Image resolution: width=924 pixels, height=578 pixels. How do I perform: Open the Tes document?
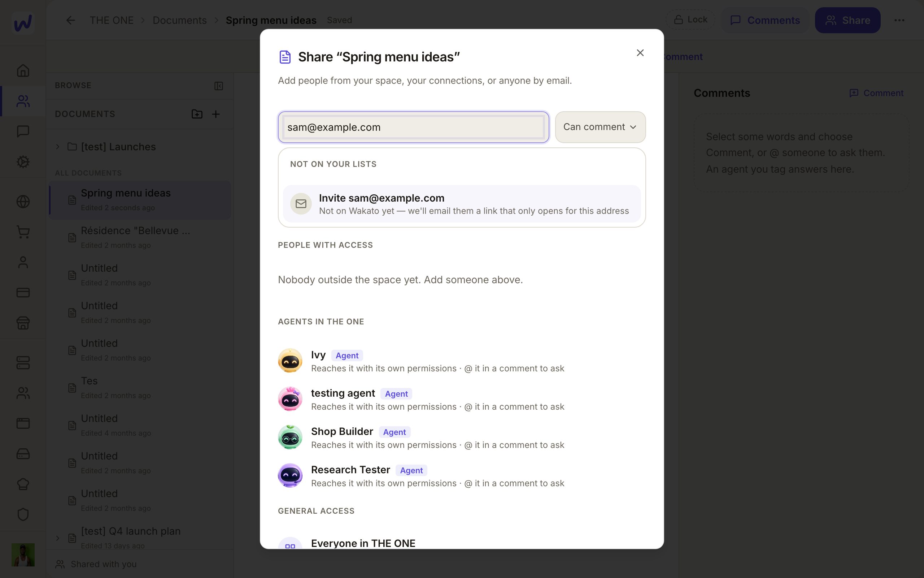coord(140,388)
